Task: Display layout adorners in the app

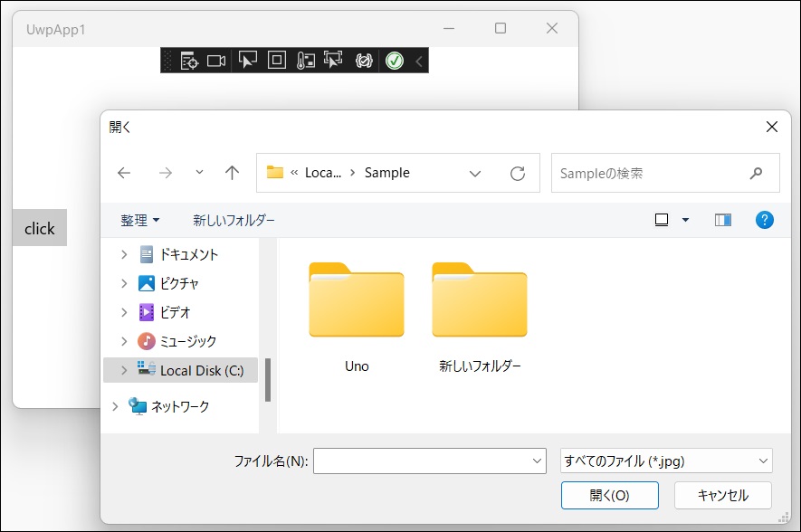Action: point(279,61)
